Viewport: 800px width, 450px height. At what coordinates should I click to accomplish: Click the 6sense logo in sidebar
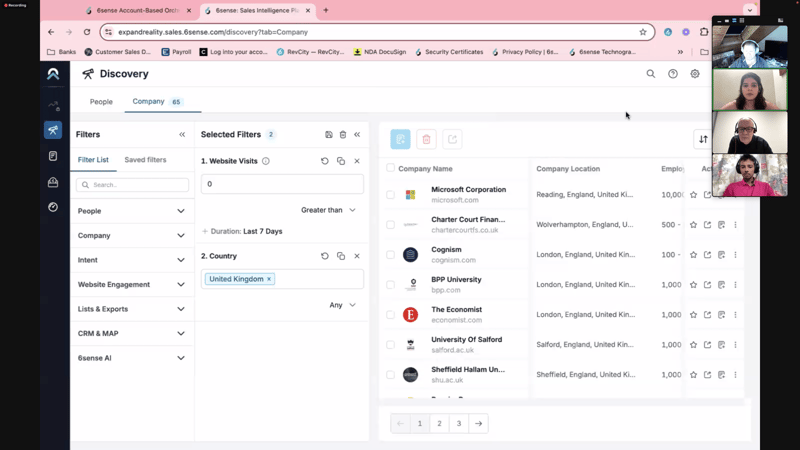click(x=53, y=74)
